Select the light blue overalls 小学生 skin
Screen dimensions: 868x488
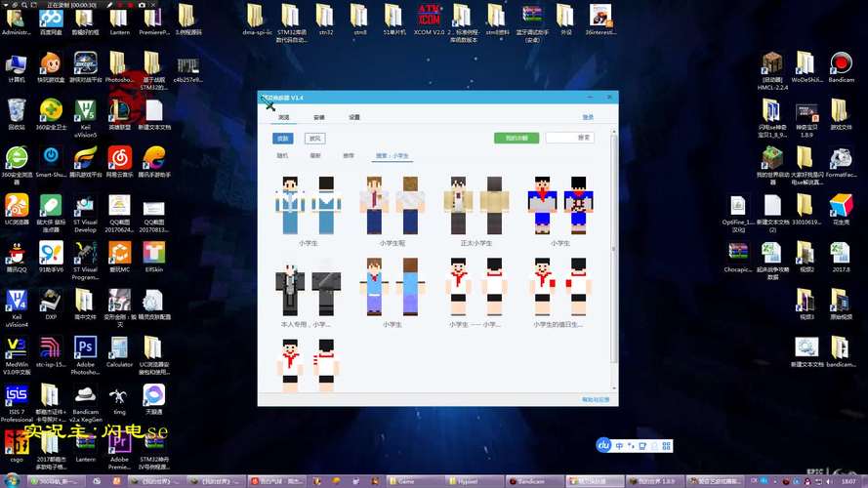click(393, 293)
